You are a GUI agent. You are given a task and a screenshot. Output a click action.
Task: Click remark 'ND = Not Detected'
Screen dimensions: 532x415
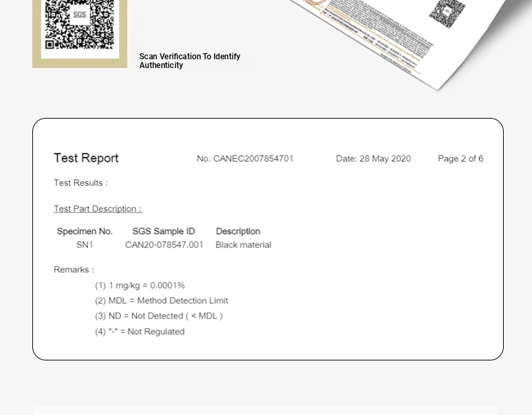point(159,316)
